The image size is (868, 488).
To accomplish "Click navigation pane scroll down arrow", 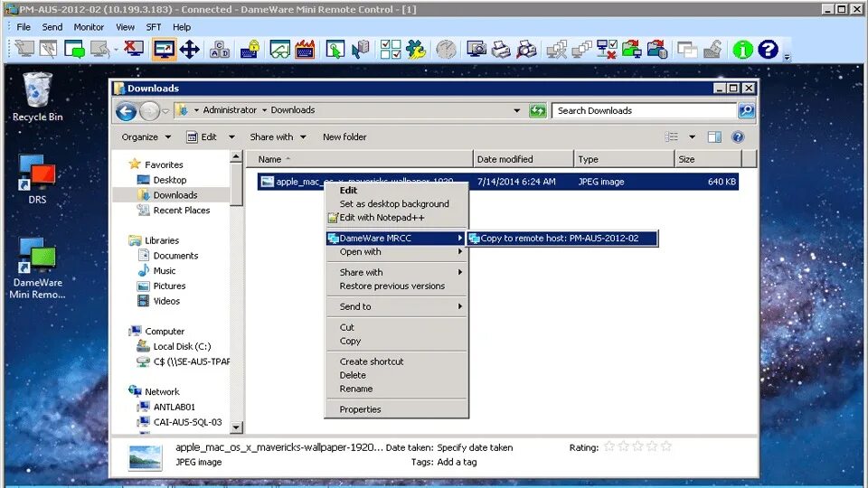I will click(236, 427).
